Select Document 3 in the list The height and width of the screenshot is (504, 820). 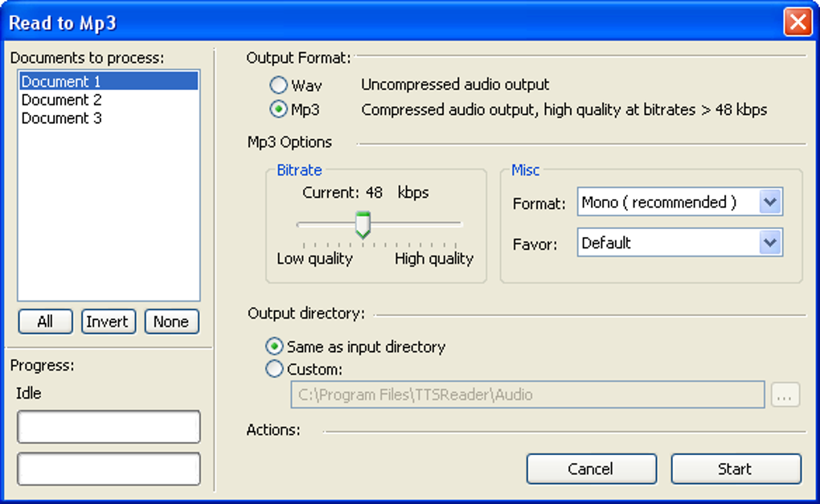click(x=109, y=118)
